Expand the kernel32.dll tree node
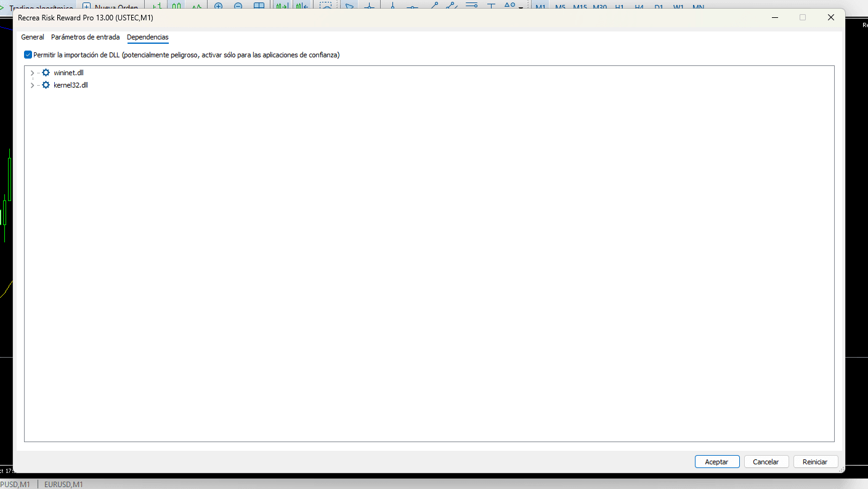 click(x=32, y=85)
